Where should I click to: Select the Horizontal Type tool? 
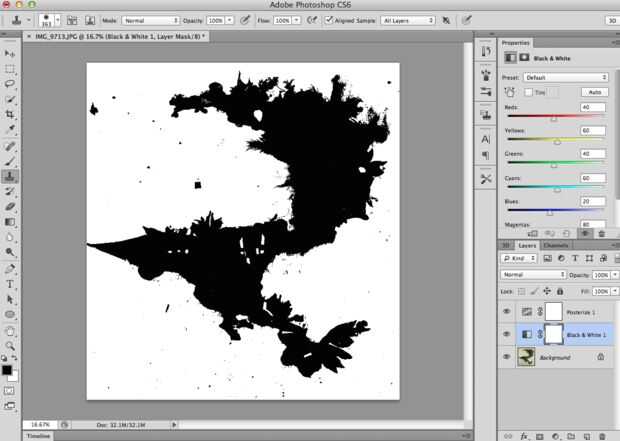click(x=10, y=284)
